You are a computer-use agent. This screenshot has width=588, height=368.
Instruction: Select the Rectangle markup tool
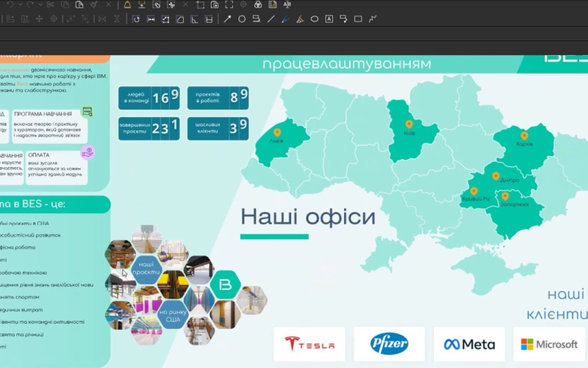click(358, 19)
